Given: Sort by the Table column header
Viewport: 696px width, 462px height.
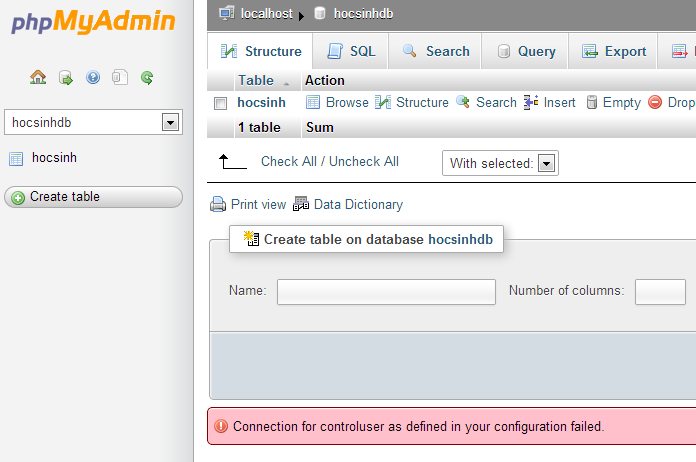Looking at the screenshot, I should coord(256,80).
